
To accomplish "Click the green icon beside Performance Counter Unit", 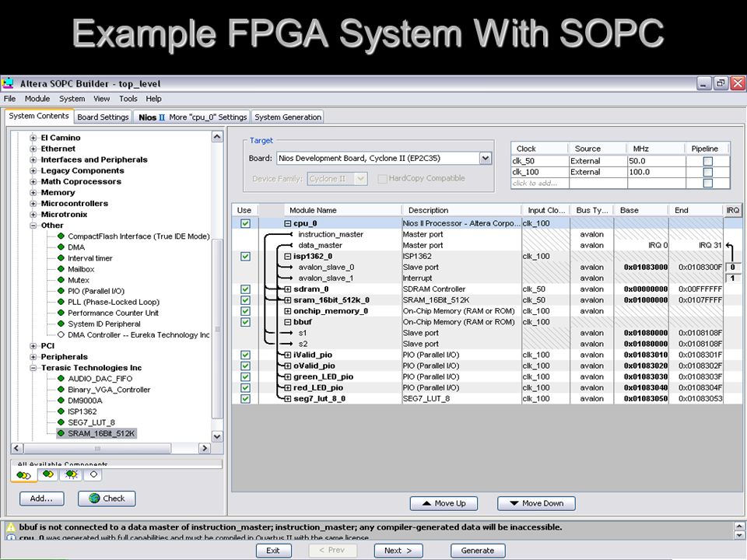I will 61,313.
